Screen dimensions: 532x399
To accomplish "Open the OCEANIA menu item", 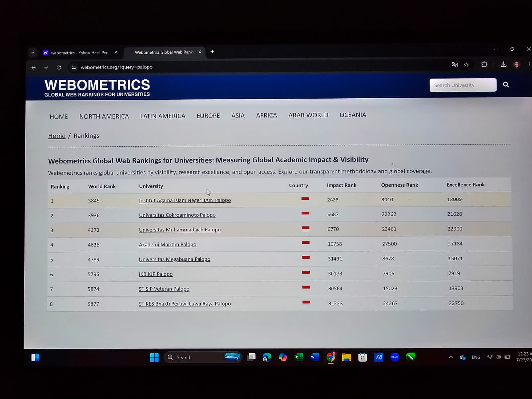I will [x=353, y=115].
